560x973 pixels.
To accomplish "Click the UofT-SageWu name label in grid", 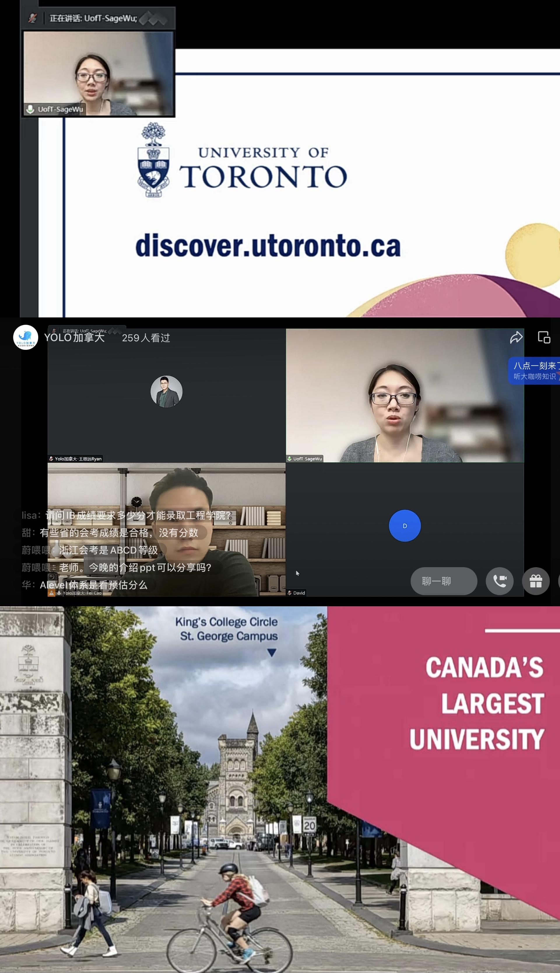I will click(307, 458).
